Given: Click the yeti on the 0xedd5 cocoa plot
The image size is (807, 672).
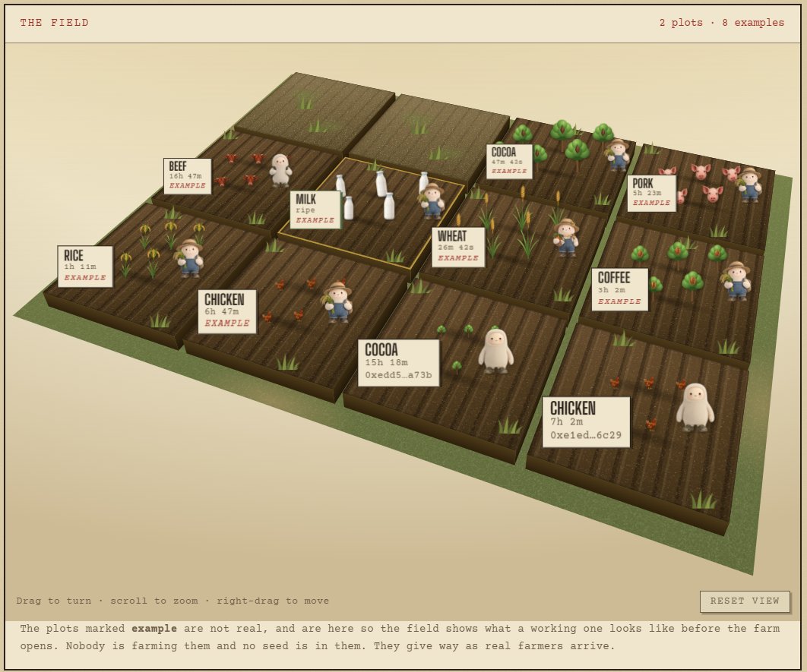Looking at the screenshot, I should (x=495, y=351).
